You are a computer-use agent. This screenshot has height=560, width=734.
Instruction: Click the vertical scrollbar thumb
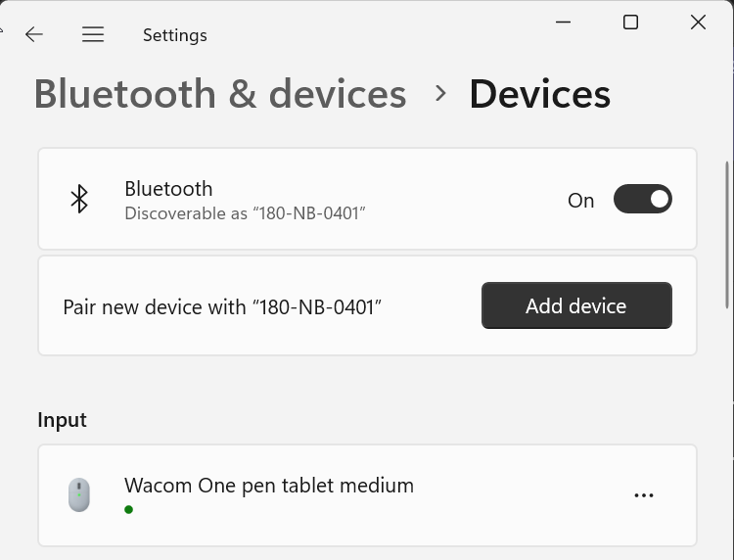[x=727, y=234]
